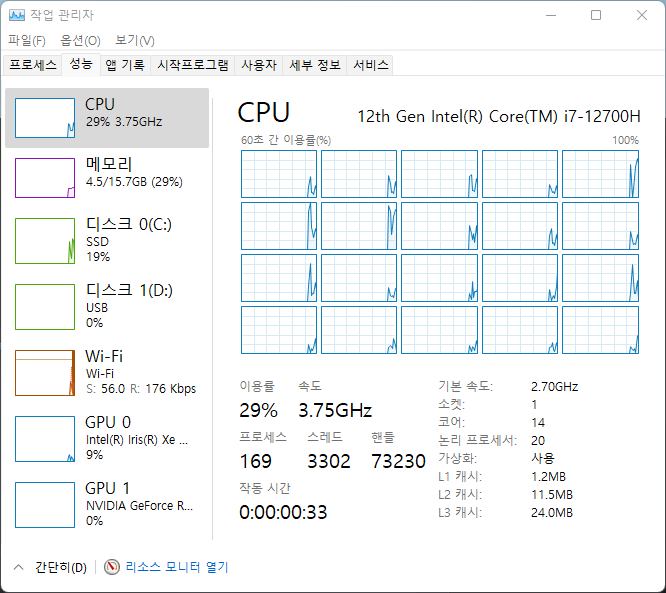Select the Wi-Fi graph in sidebar
Screen dimensions: 666x593
[45, 372]
